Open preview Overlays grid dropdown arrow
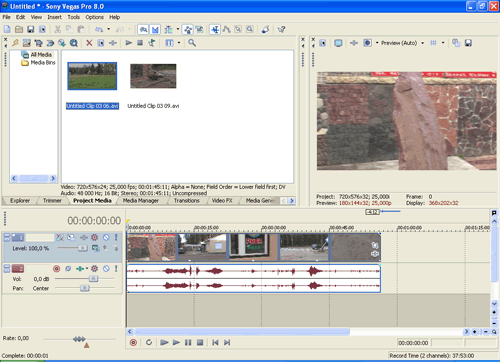 click(443, 43)
